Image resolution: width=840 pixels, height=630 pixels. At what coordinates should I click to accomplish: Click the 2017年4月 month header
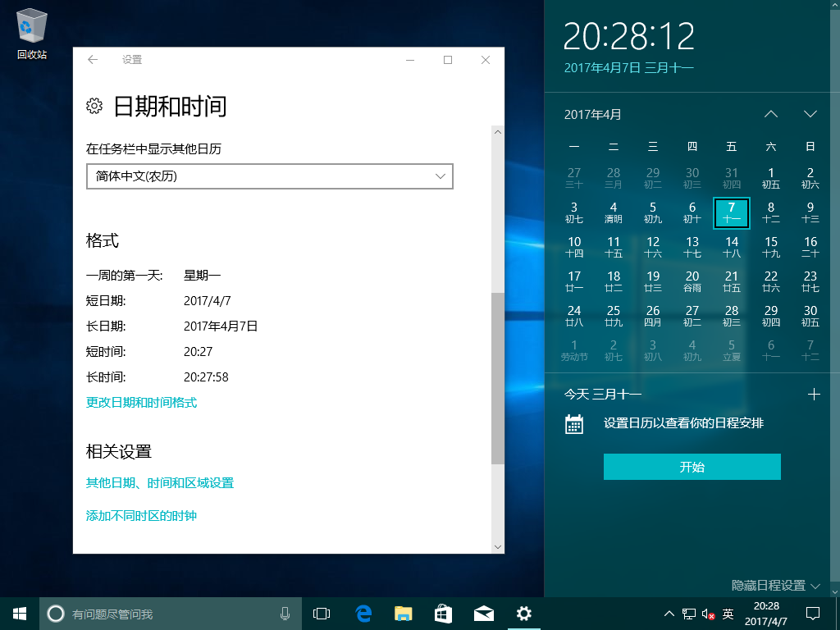tap(592, 114)
